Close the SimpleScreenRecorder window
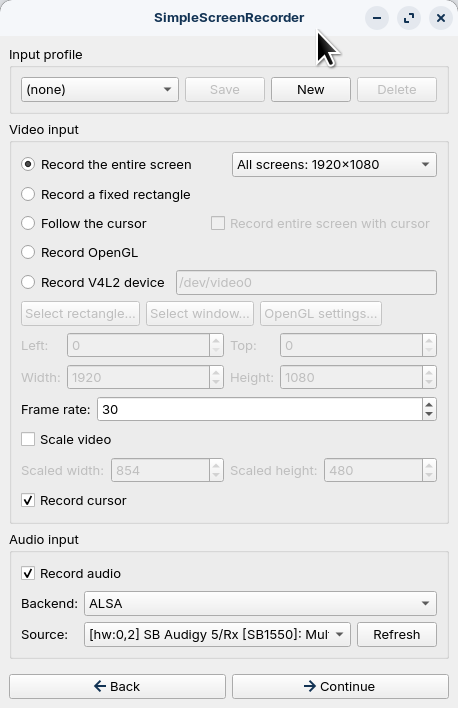Viewport: 458px width, 708px height. (441, 18)
